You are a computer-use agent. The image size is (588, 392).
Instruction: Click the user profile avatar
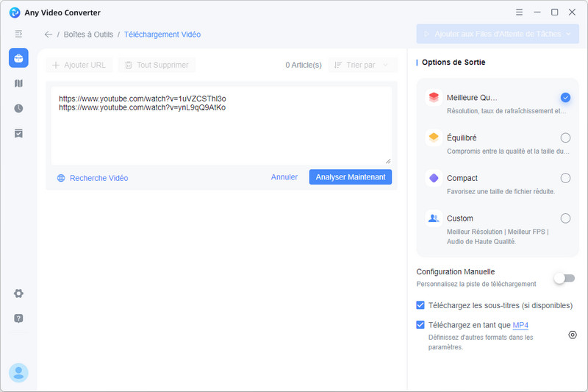pos(18,373)
